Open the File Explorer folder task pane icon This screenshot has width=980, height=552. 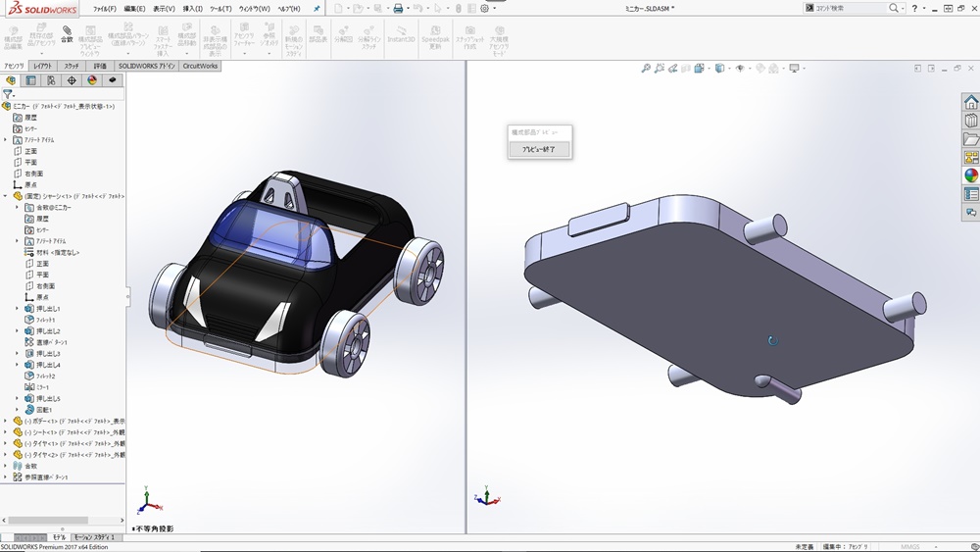point(970,139)
